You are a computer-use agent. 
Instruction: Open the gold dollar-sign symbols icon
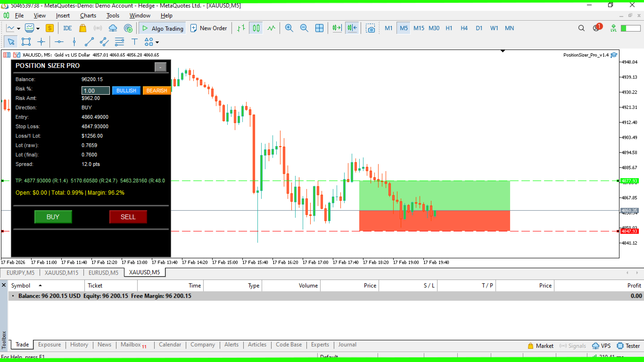pos(50,28)
